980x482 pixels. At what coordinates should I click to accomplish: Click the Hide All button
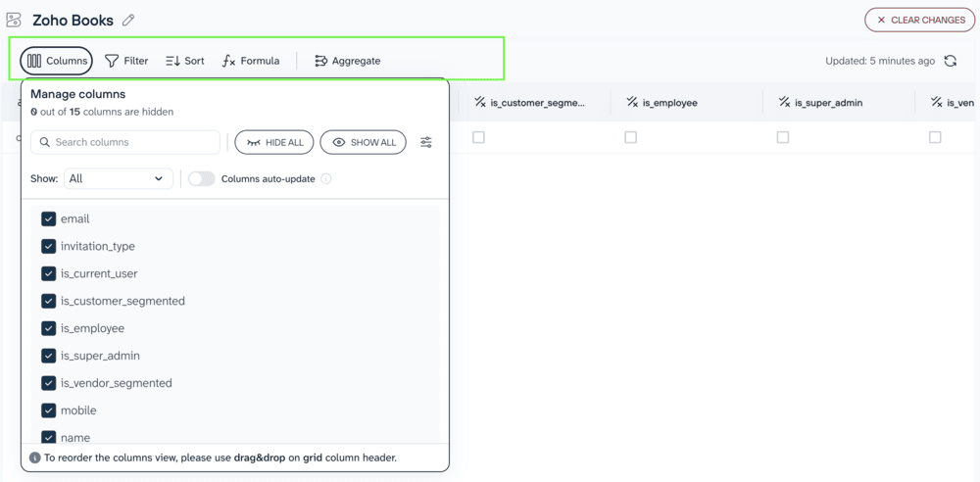point(274,142)
